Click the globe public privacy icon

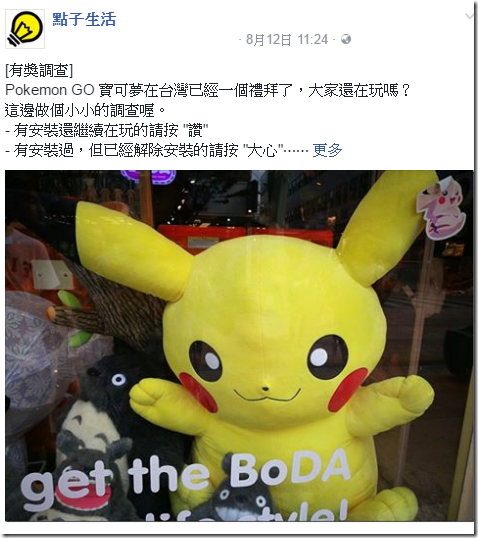tap(346, 39)
